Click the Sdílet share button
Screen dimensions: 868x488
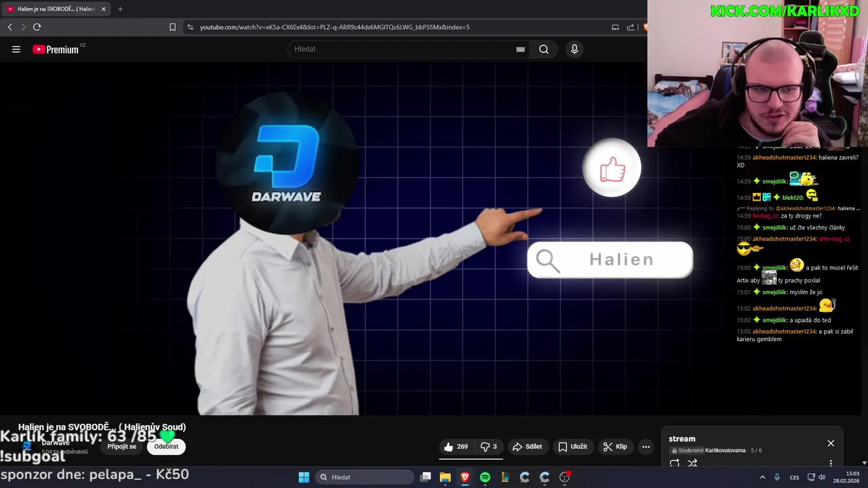528,447
